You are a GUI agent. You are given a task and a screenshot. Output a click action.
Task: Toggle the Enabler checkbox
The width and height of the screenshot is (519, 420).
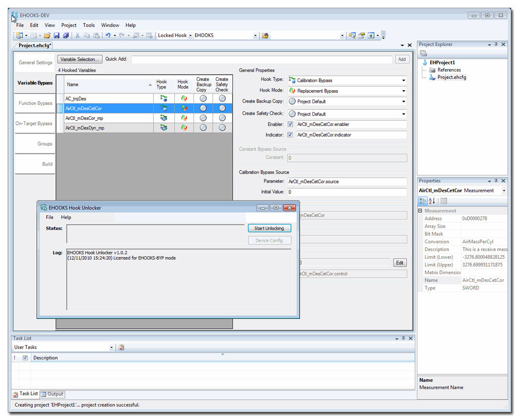pos(290,124)
